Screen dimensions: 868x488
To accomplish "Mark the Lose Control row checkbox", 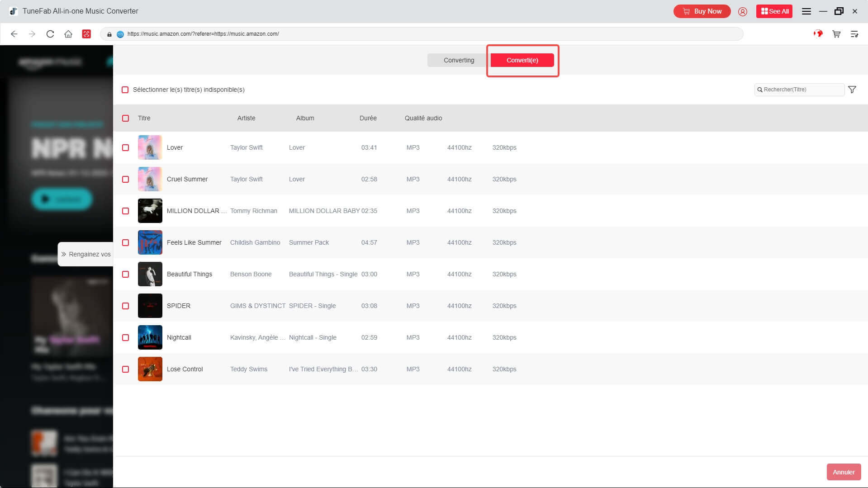I will 126,369.
